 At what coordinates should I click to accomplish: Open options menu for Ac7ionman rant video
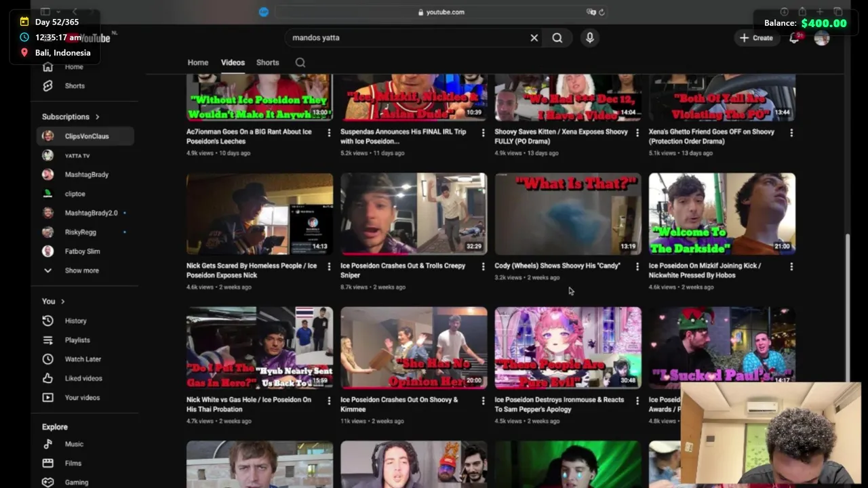(330, 133)
